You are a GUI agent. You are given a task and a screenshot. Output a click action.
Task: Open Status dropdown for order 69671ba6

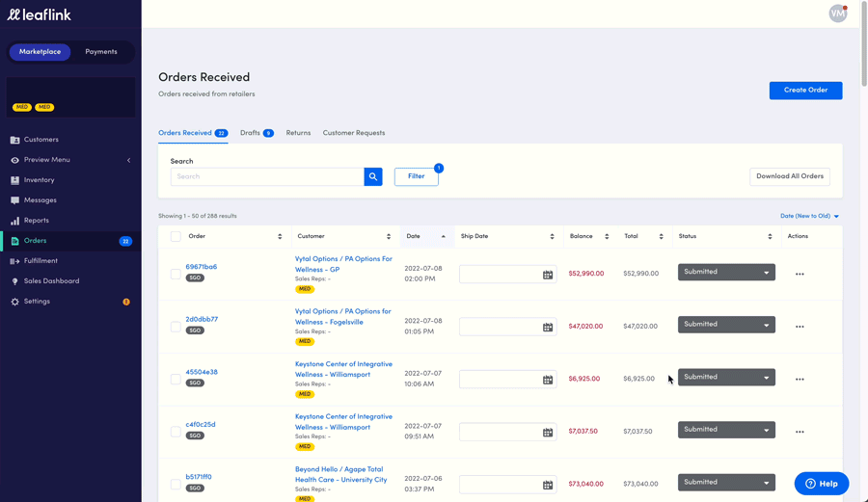(x=726, y=273)
